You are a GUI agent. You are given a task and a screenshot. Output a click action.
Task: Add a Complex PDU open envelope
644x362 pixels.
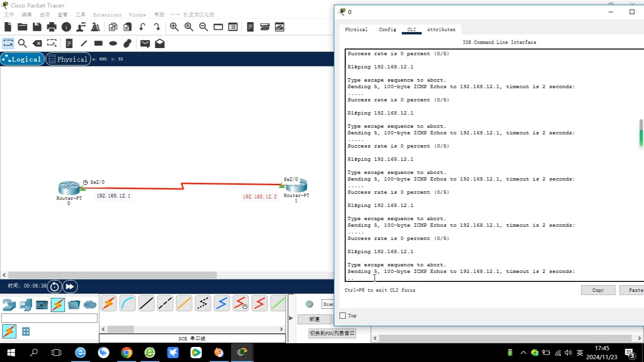tap(159, 43)
